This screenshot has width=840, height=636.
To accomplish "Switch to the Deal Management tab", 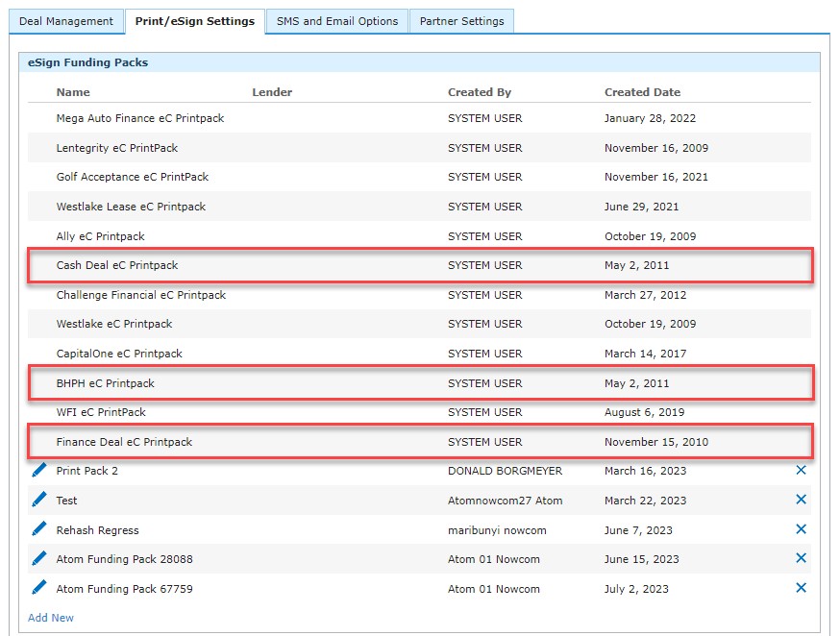I will coord(66,21).
